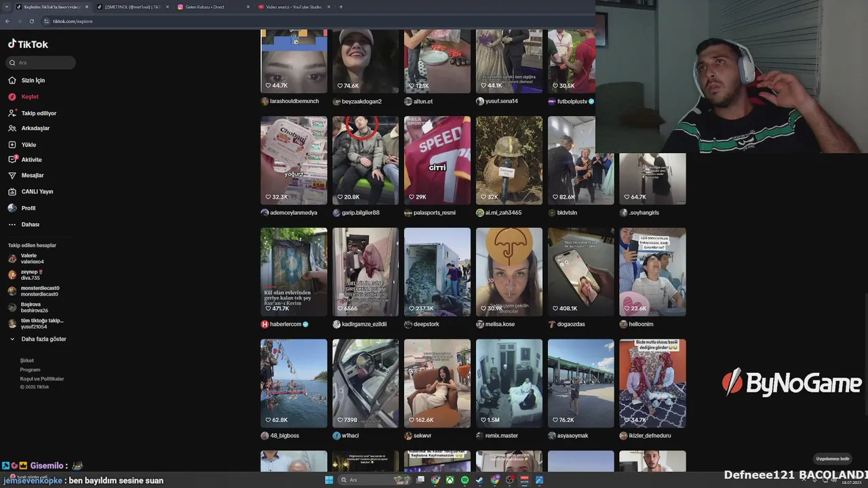Screen dimensions: 868x488
Task: Open ikizler_defneduru video thumbnail
Action: 652,383
